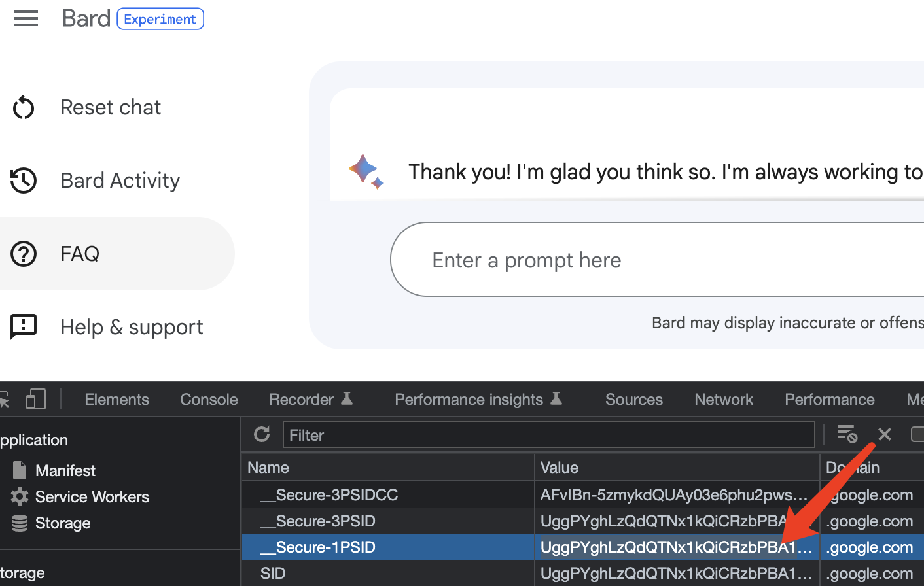Open Bard Activity history

(x=94, y=181)
